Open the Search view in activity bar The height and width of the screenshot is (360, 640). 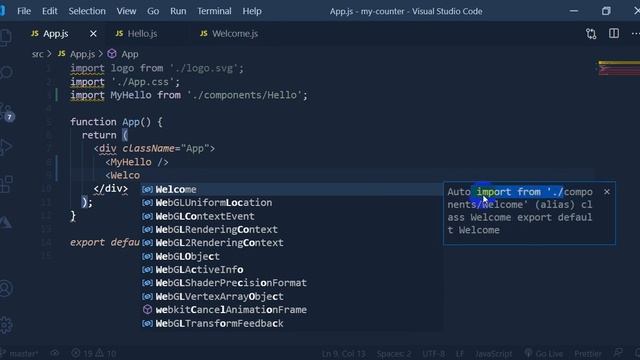pos(6,73)
